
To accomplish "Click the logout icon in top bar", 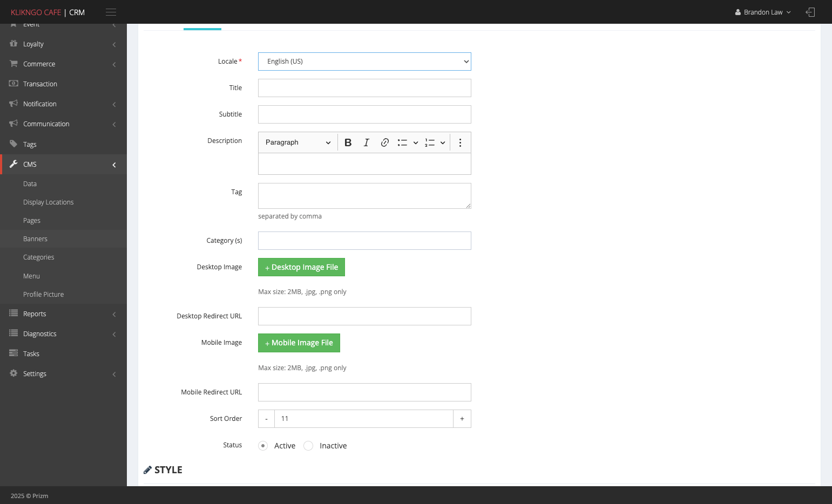I will 810,12.
